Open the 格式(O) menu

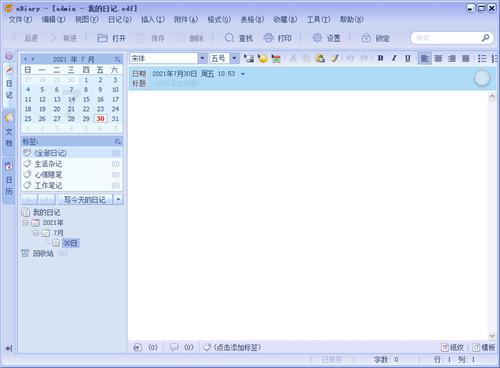pos(219,20)
